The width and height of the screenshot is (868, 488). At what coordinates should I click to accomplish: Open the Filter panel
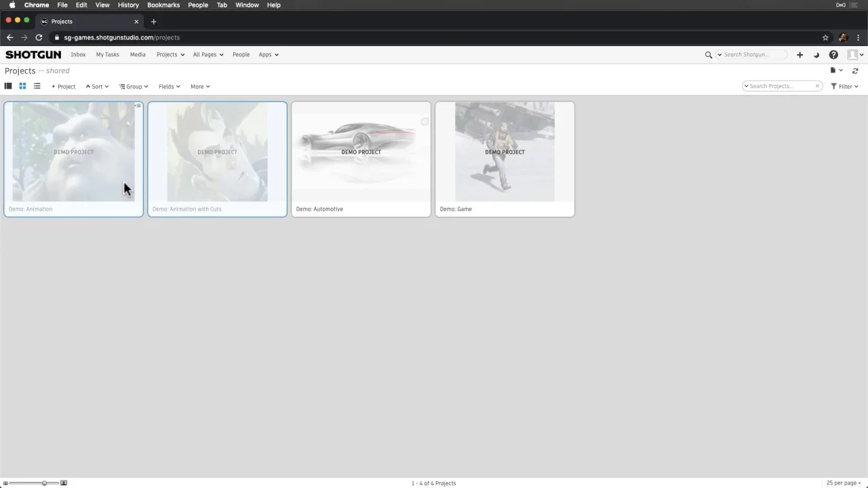[844, 86]
